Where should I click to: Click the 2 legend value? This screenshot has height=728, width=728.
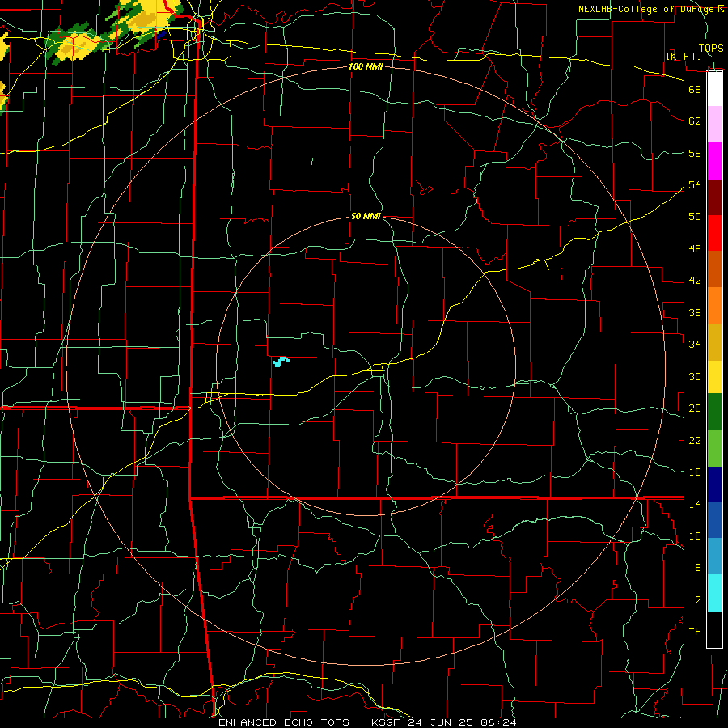698,600
